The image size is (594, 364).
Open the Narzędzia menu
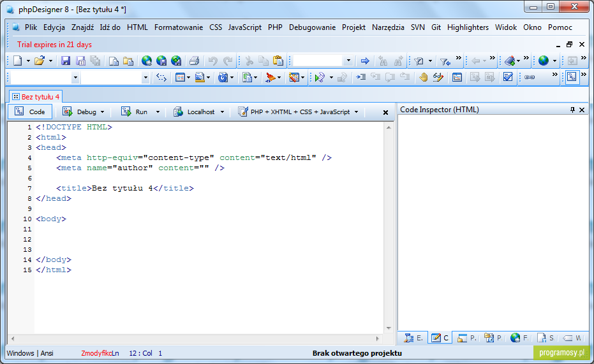[388, 27]
